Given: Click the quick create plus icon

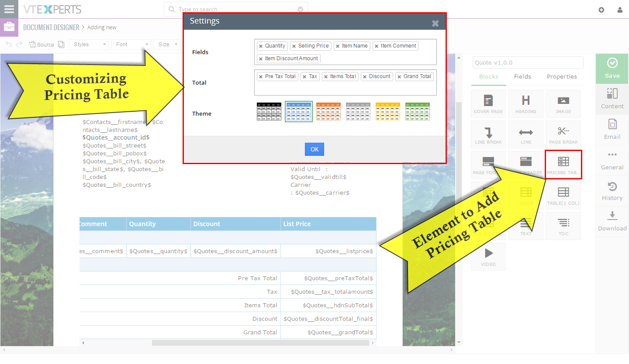Looking at the screenshot, I should [x=601, y=10].
